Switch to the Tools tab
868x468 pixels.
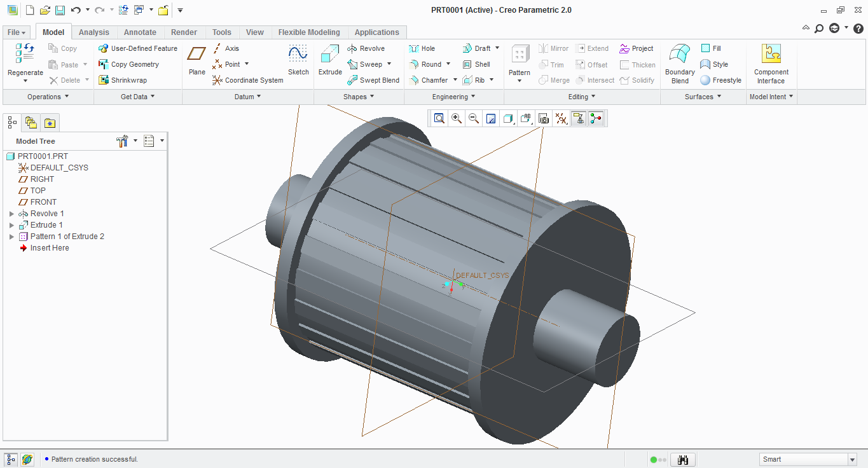point(222,32)
